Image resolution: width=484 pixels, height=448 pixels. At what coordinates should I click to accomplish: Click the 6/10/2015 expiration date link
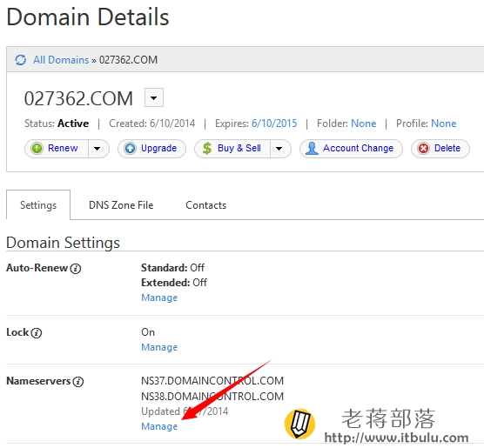pyautogui.click(x=274, y=124)
